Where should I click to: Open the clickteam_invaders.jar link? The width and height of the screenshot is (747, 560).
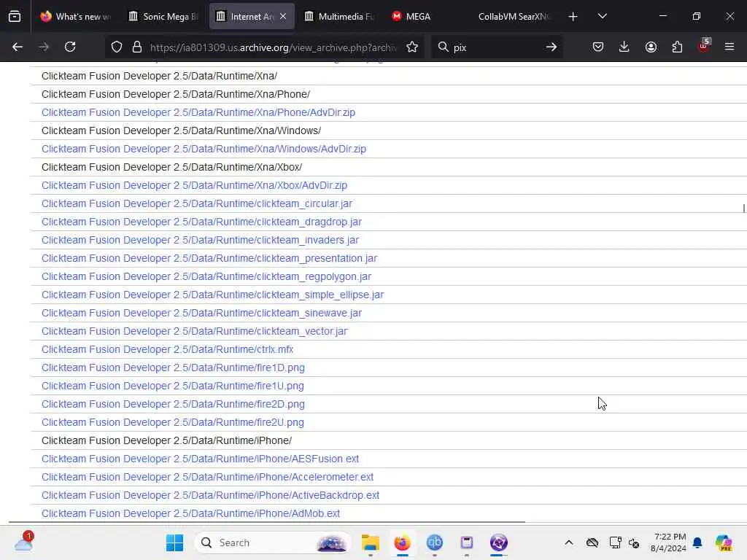(x=200, y=240)
